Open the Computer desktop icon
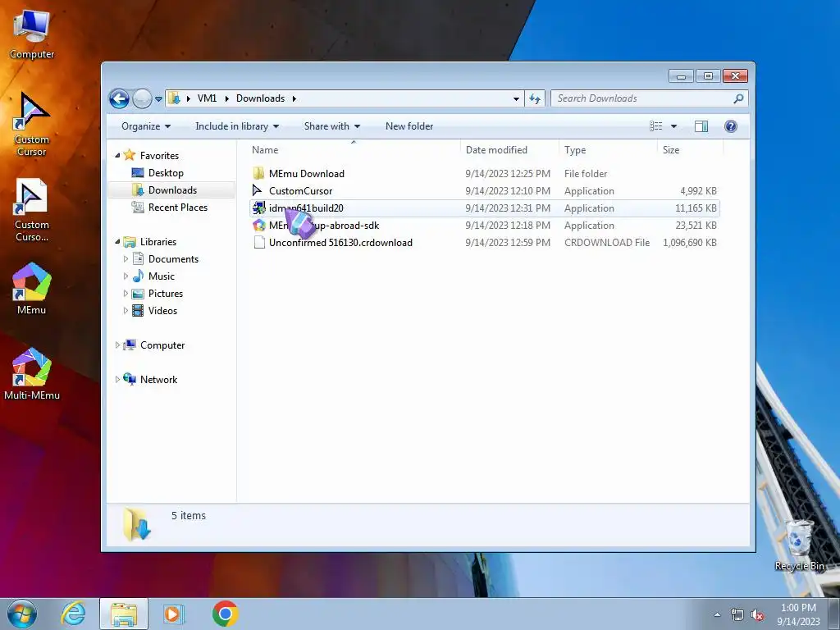This screenshot has height=630, width=840. click(x=31, y=33)
